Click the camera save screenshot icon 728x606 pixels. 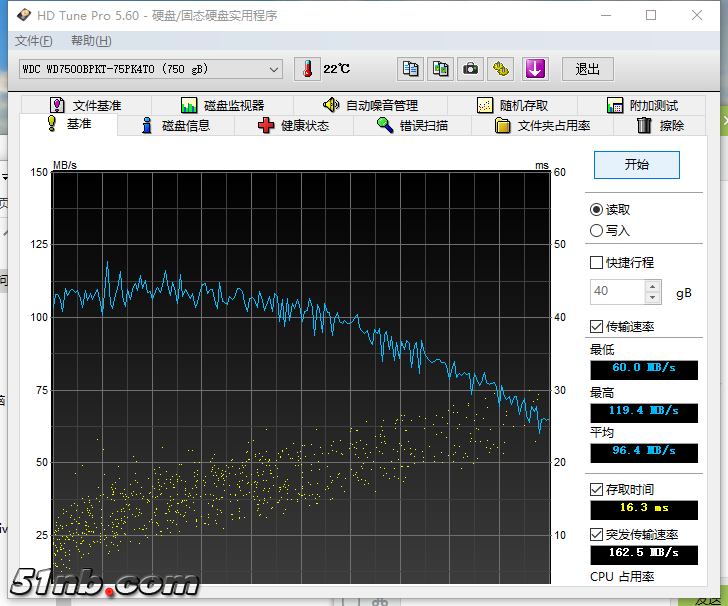(470, 69)
